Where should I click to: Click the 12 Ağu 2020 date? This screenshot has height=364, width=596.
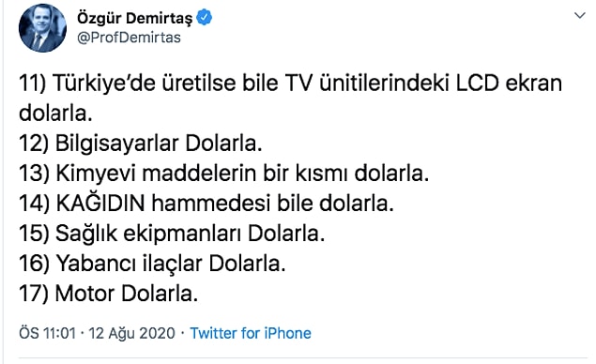(x=131, y=333)
